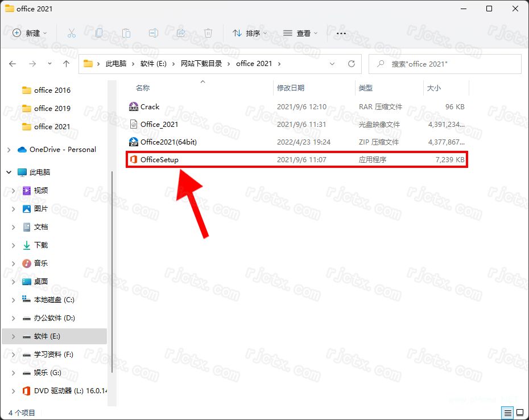The image size is (529, 420).
Task: Rename the selected item via rename icon
Action: (x=154, y=34)
